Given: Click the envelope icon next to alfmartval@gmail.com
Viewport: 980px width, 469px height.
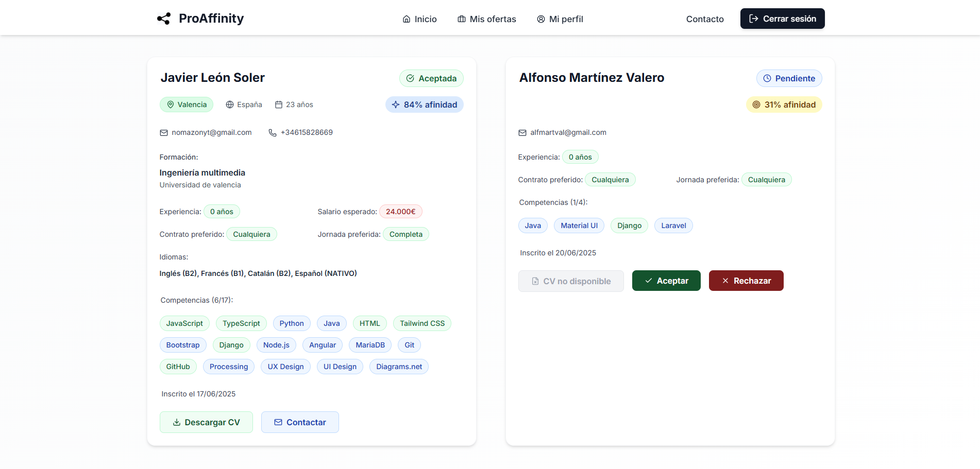Looking at the screenshot, I should point(522,133).
